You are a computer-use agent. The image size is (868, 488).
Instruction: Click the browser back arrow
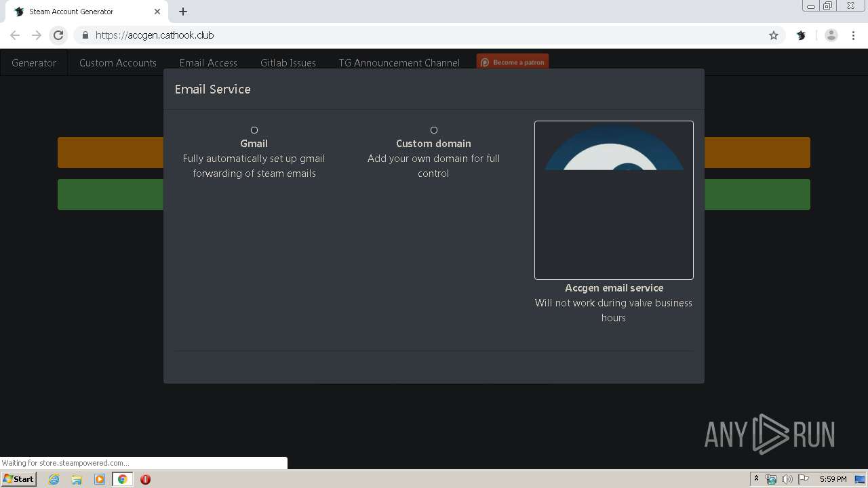(15, 35)
